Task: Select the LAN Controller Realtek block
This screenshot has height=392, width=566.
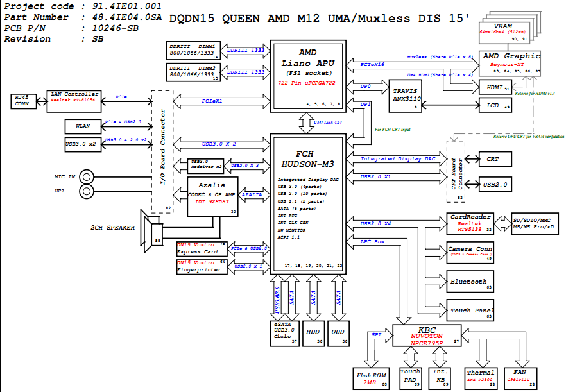Action: pos(74,101)
